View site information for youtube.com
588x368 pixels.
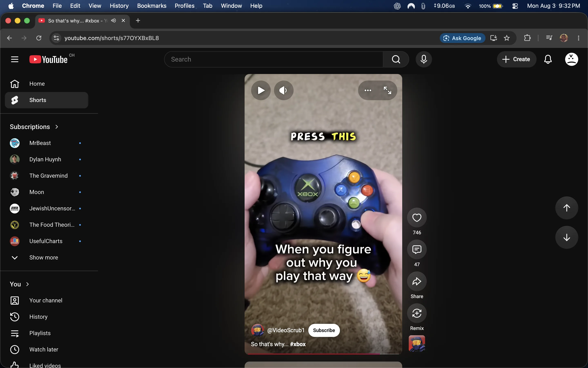56,38
